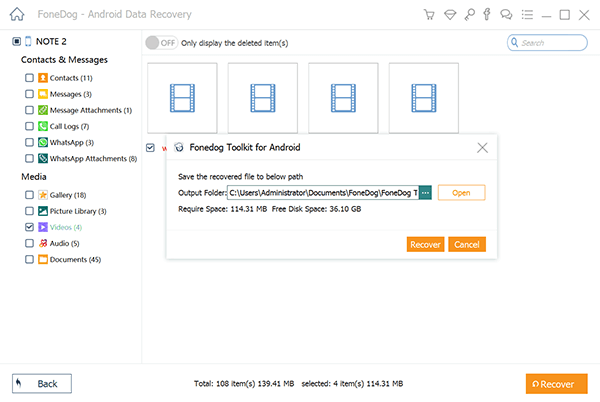
Task: Open the Gallery (18) category label
Action: (68, 195)
